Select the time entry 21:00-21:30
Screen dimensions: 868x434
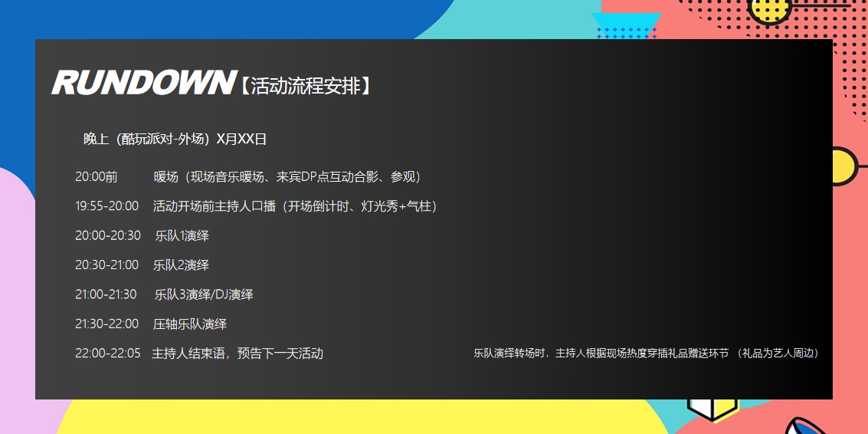click(x=106, y=294)
